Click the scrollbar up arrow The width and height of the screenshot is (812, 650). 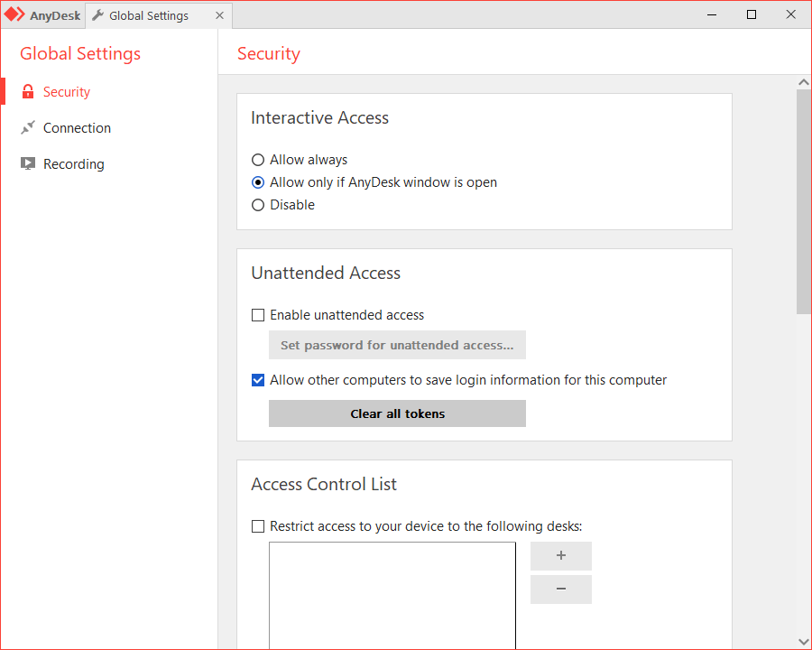pyautogui.click(x=804, y=82)
